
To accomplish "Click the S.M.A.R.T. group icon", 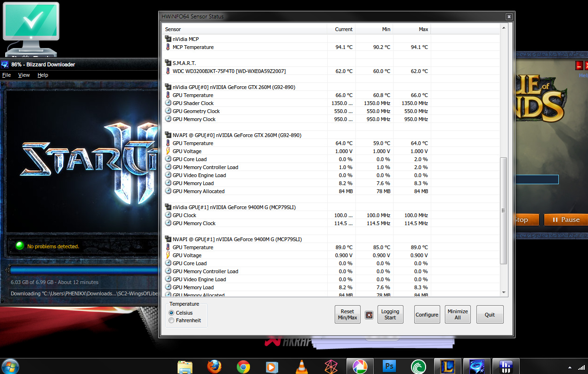I will 168,63.
